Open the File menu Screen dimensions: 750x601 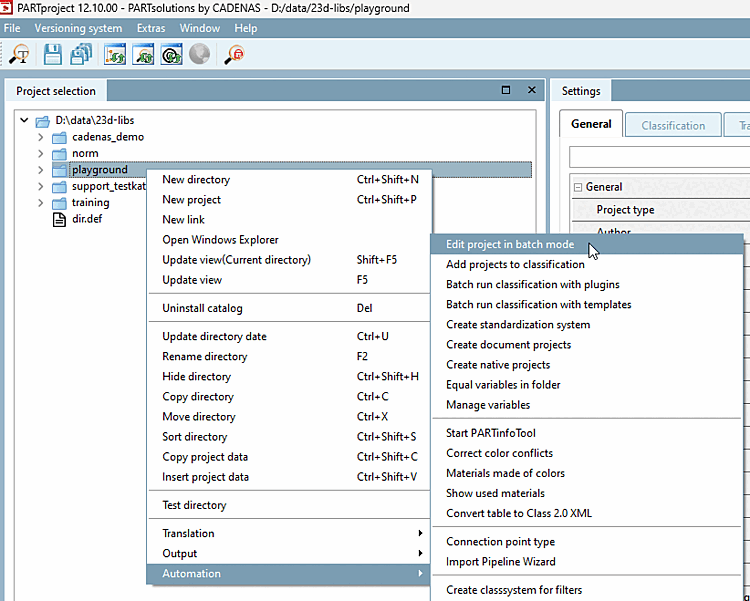[12, 28]
